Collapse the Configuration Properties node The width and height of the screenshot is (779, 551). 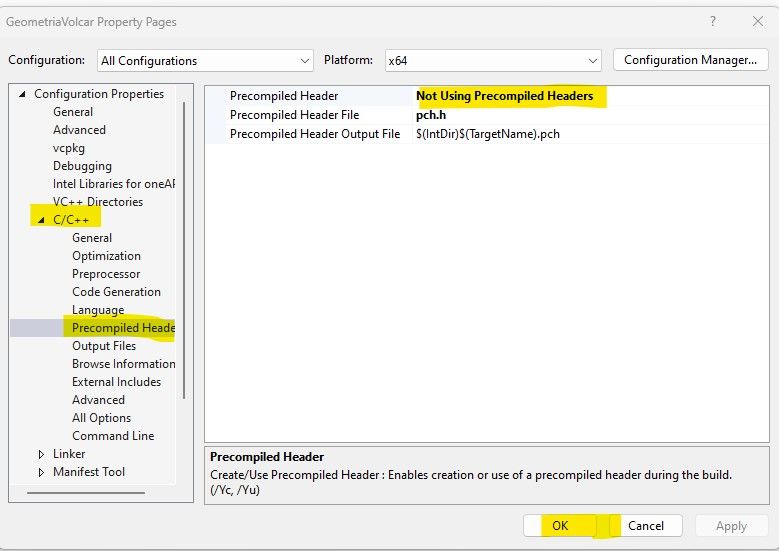coord(22,94)
